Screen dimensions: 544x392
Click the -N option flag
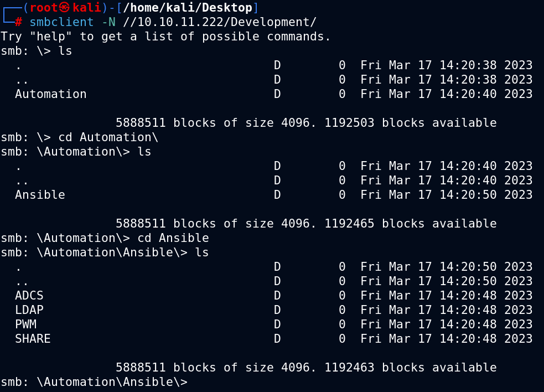[x=108, y=22]
